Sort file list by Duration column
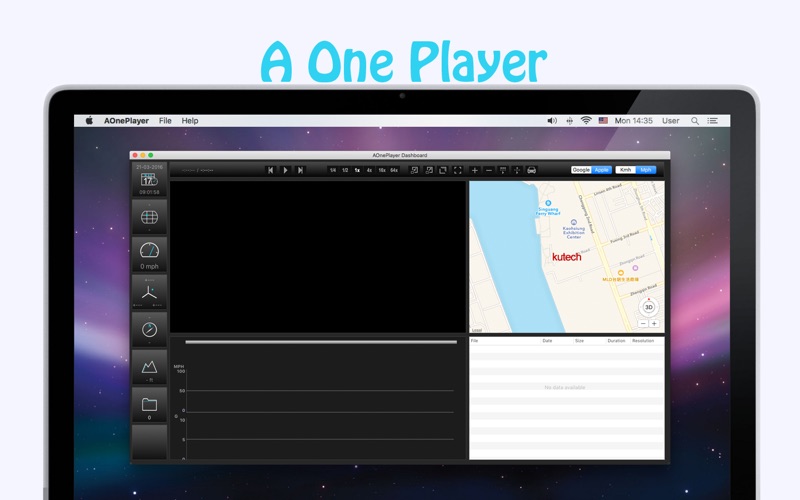 (x=616, y=340)
